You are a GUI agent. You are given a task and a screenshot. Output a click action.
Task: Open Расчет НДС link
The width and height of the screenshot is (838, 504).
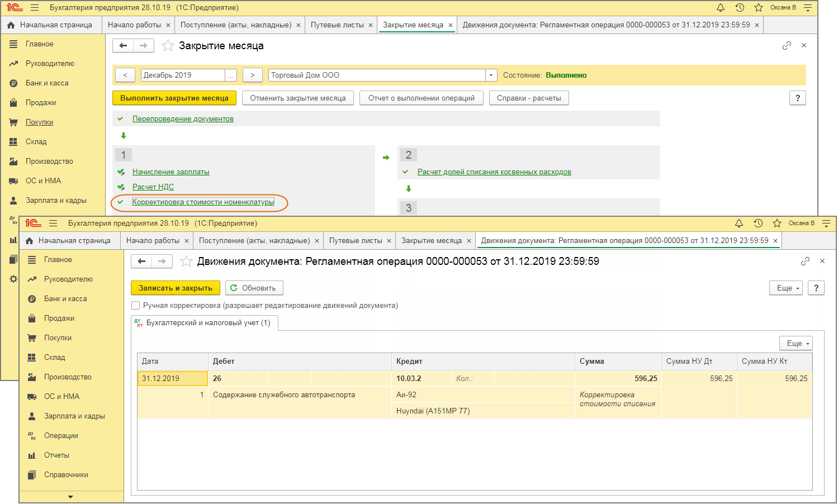[153, 187]
